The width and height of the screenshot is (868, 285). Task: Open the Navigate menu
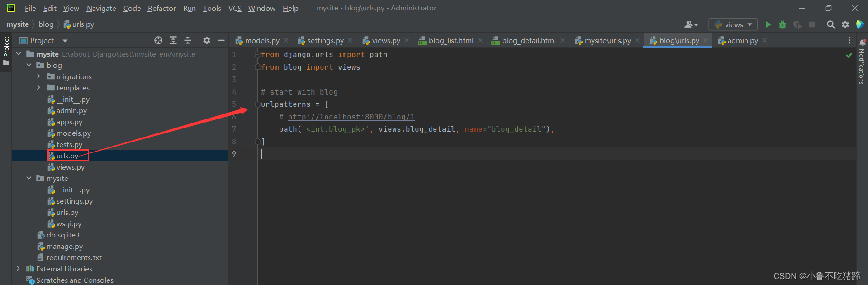pyautogui.click(x=101, y=8)
